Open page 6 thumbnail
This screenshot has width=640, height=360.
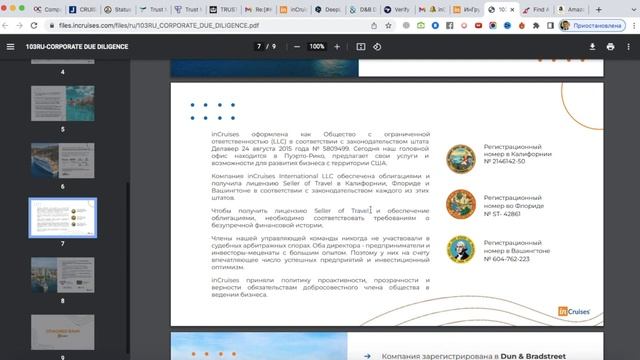point(62,160)
